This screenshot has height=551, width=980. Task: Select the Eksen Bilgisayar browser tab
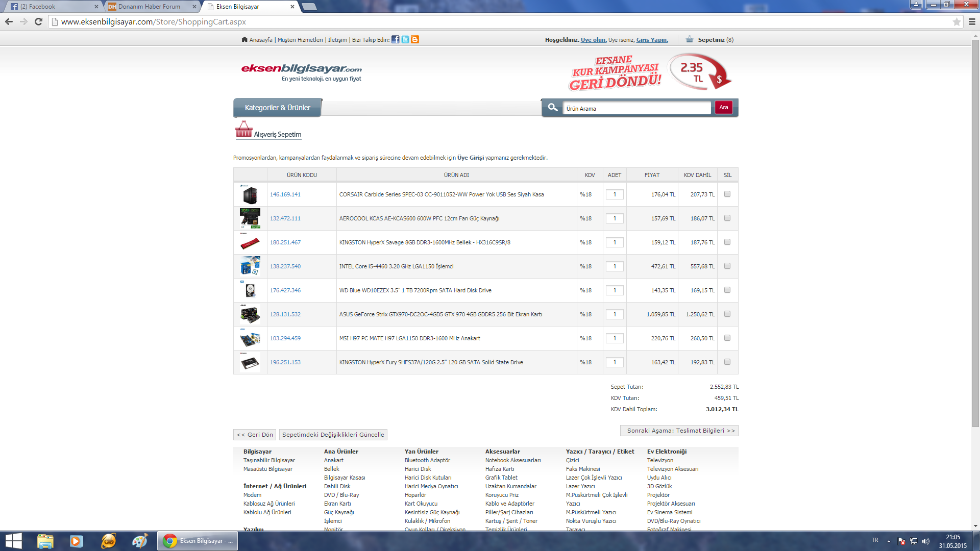pos(250,7)
